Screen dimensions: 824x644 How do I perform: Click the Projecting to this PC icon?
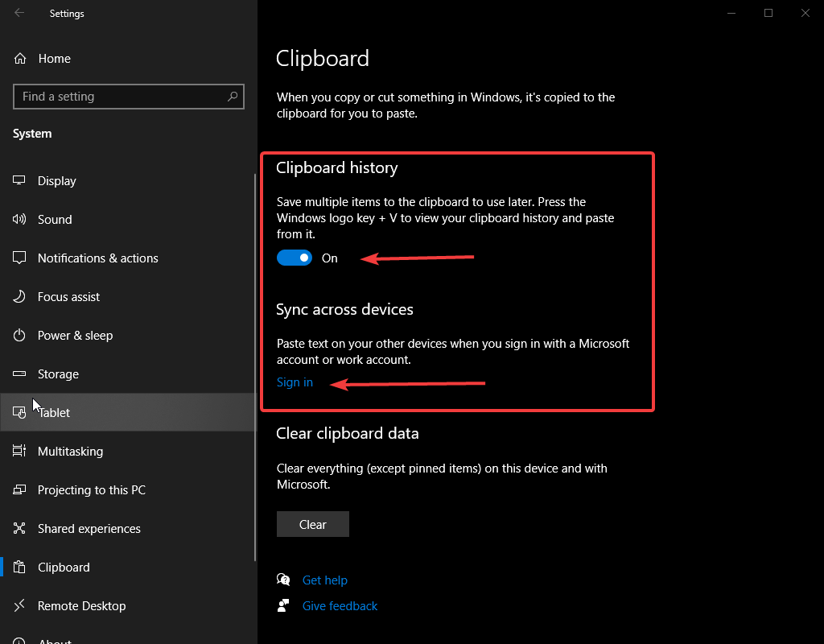(19, 490)
